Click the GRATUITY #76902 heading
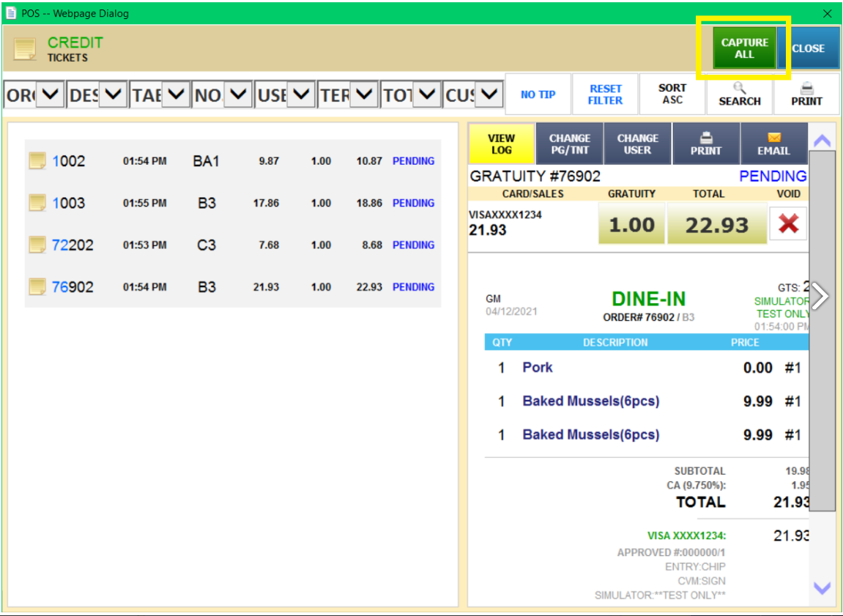 [x=535, y=176]
